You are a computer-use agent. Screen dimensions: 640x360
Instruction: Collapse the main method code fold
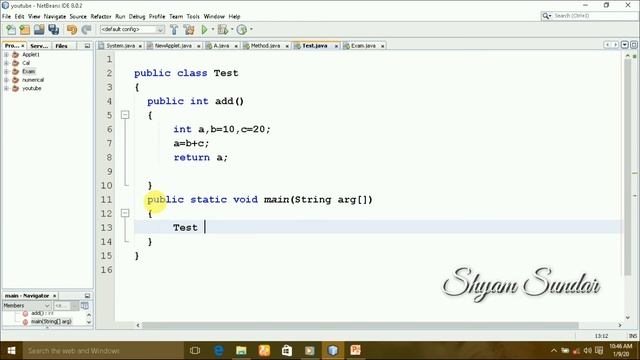tap(125, 213)
